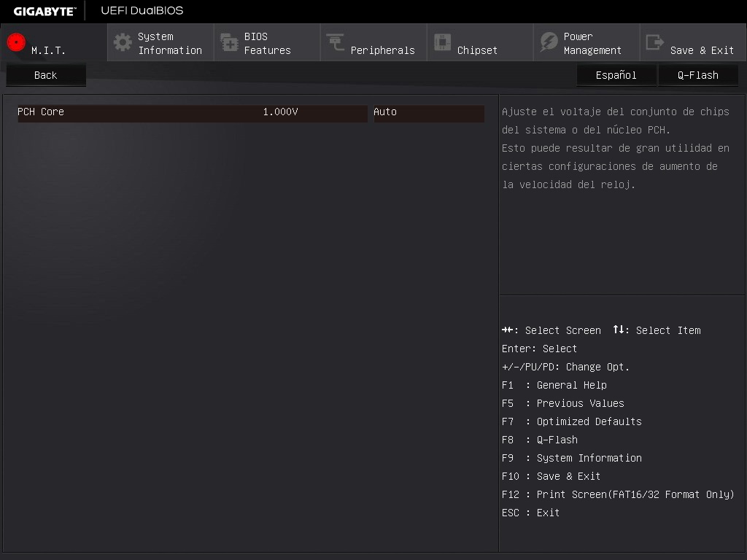Viewport: 747px width, 560px height.
Task: Click the UEFI DualBIOS title text
Action: point(142,11)
